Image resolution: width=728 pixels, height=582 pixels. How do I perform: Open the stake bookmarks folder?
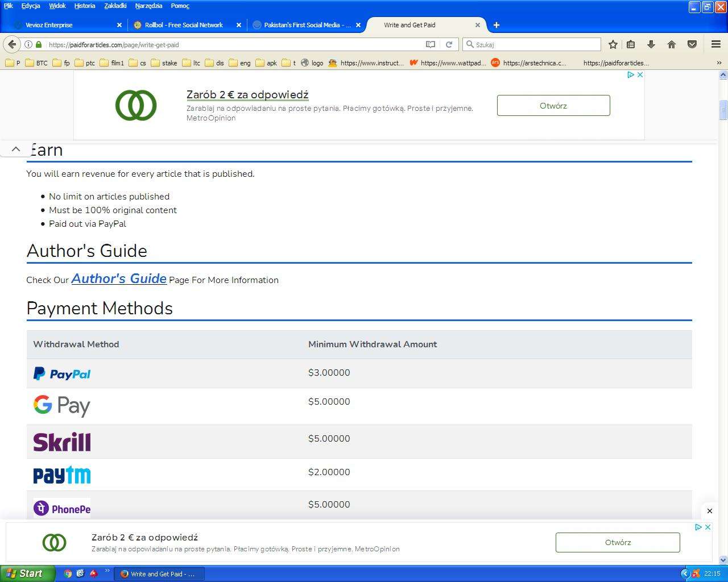[164, 63]
